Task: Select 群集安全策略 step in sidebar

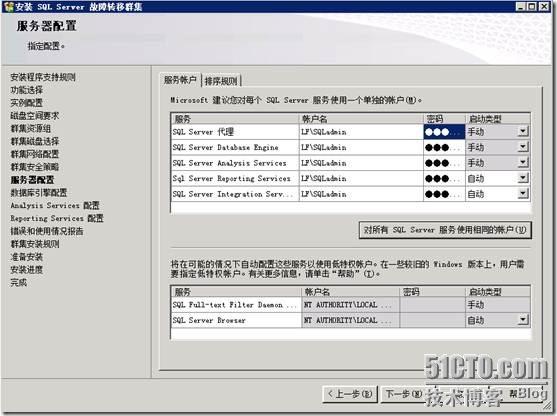Action: click(x=35, y=167)
